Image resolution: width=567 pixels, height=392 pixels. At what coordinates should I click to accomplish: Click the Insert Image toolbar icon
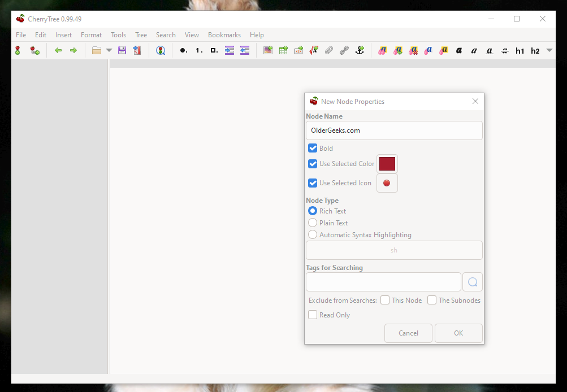click(268, 51)
